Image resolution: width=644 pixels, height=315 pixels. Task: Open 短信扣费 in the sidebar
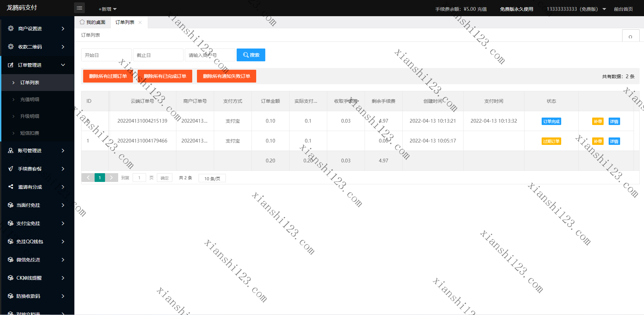tap(38, 133)
